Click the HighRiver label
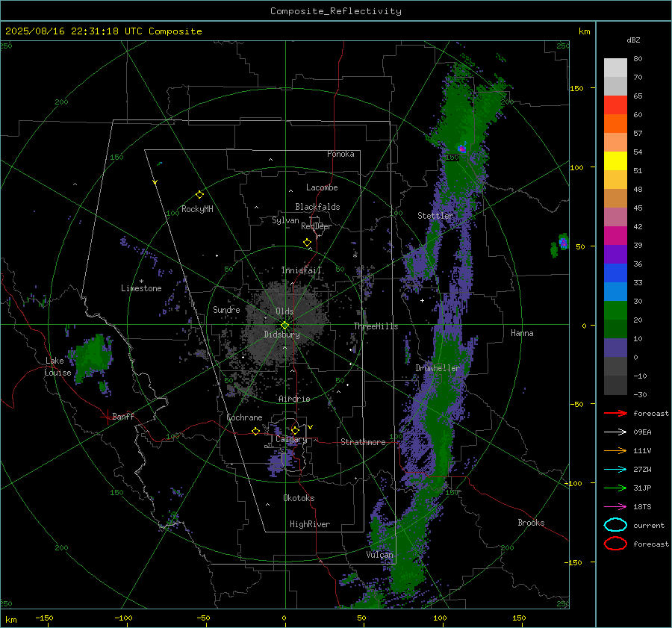 (x=310, y=524)
